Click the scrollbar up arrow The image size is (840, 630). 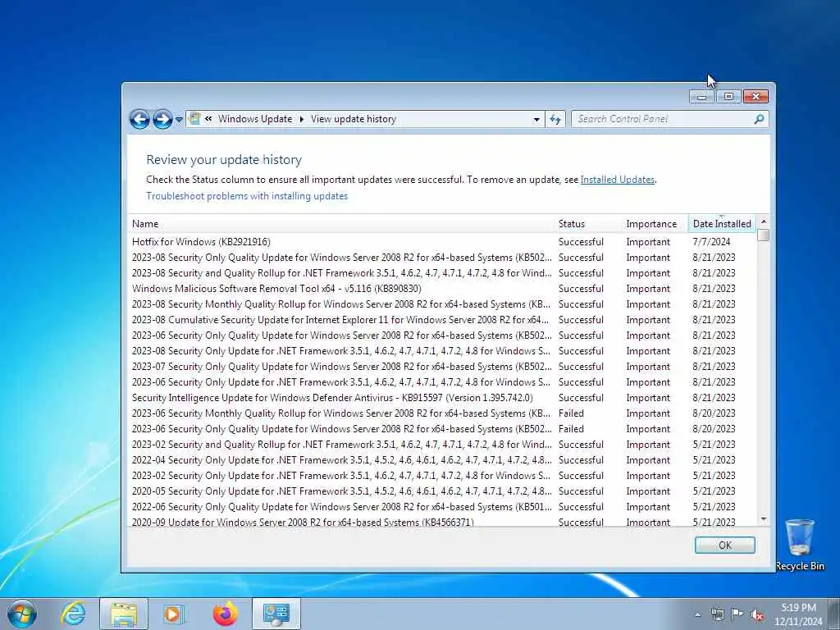(764, 221)
